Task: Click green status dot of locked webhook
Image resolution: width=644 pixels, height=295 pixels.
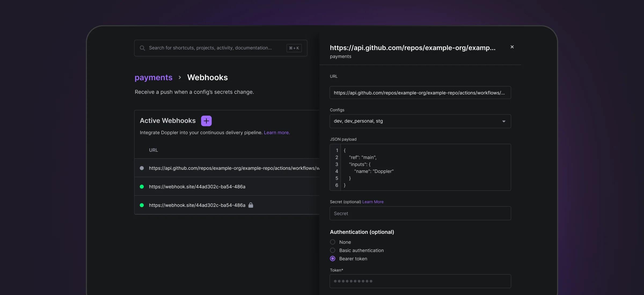Action: click(142, 205)
